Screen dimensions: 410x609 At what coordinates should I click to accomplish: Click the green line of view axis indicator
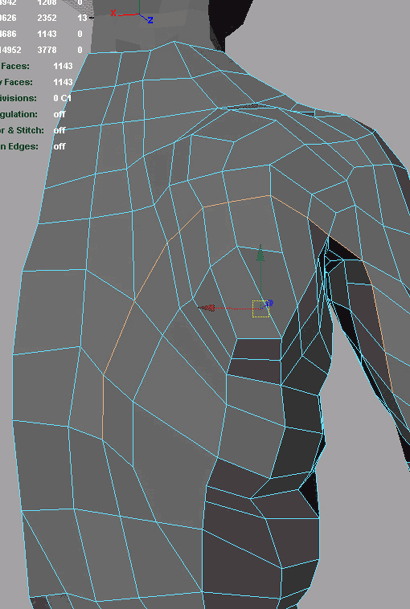[x=139, y=7]
